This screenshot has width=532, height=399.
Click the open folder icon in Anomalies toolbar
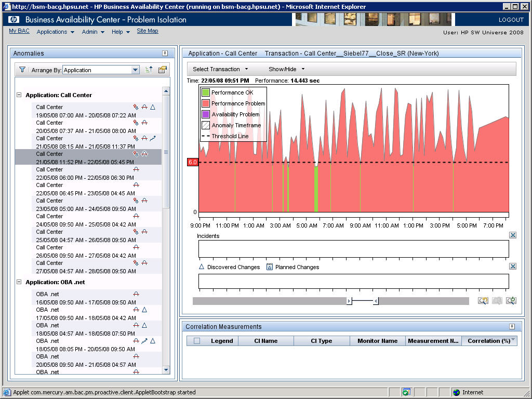[163, 70]
